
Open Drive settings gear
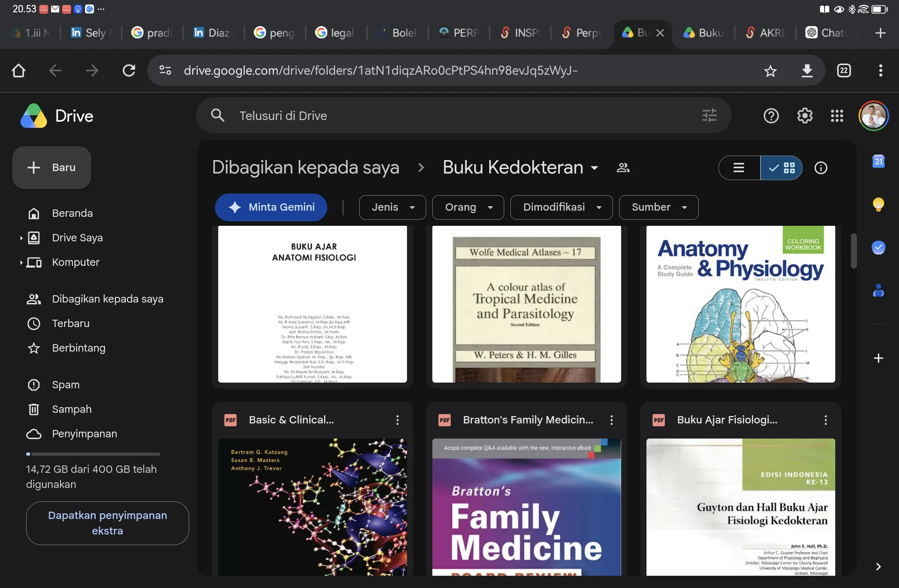point(805,116)
